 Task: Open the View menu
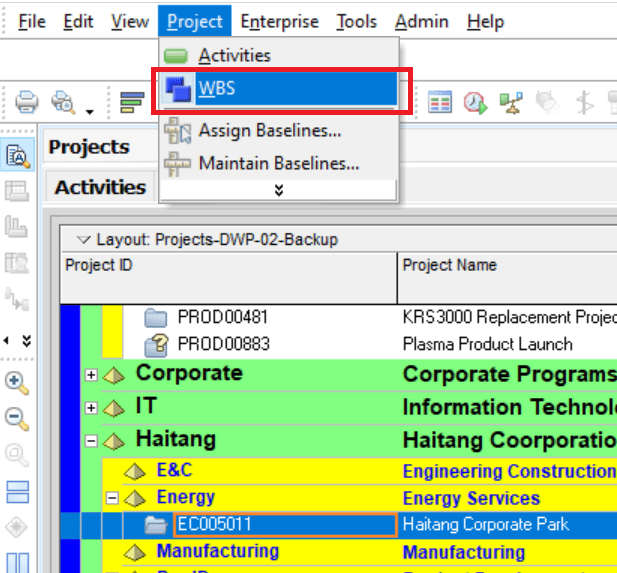129,21
